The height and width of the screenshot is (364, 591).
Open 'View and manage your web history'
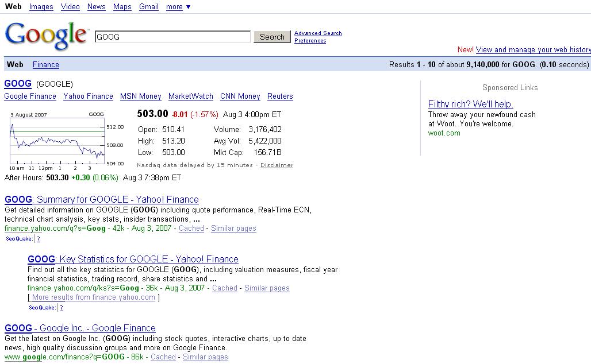coord(534,50)
